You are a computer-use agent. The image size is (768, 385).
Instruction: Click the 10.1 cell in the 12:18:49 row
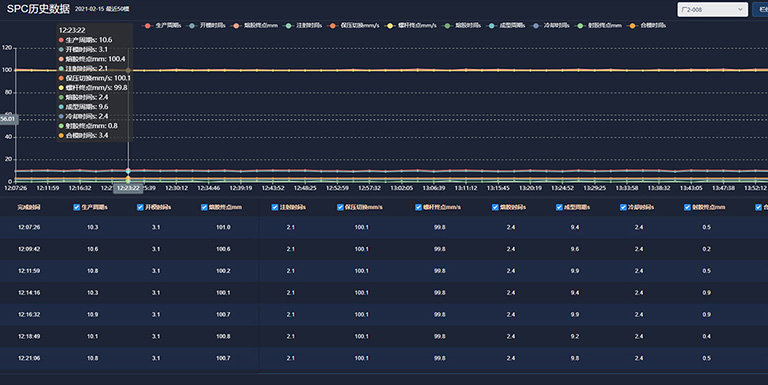pyautogui.click(x=93, y=336)
